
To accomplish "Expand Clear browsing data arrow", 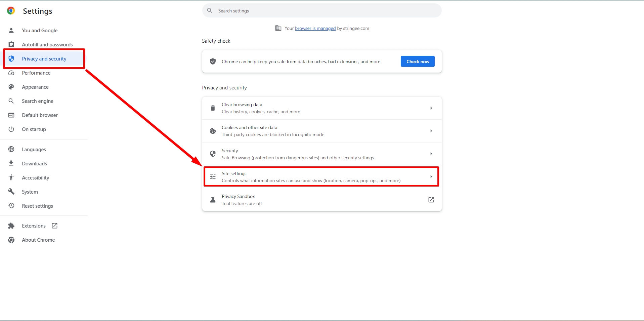I will point(431,108).
